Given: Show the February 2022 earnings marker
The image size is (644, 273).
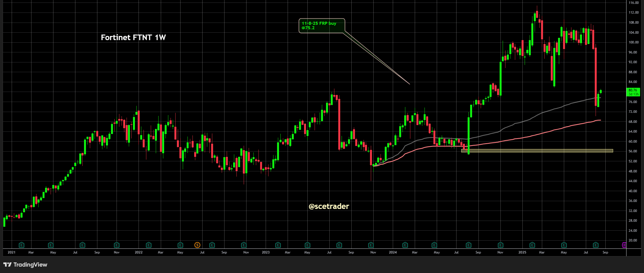Looking at the screenshot, I should (149, 245).
